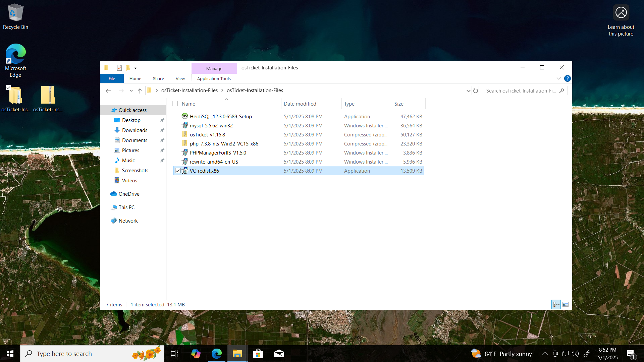
Task: Expand the address bar history dropdown
Action: (x=468, y=90)
